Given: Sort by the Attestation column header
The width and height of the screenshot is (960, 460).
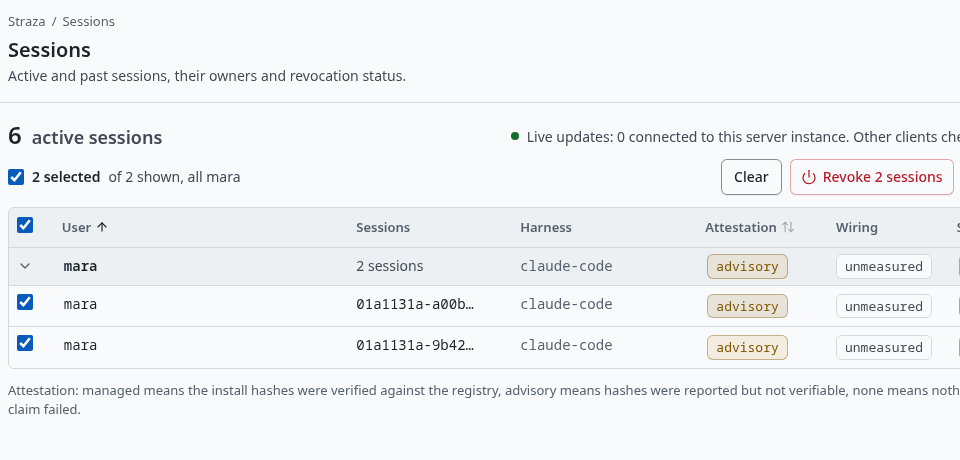Looking at the screenshot, I should click(x=749, y=227).
